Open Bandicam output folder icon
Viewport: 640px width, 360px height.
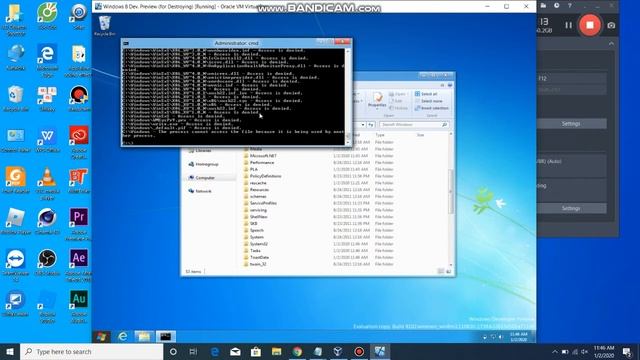(543, 5)
